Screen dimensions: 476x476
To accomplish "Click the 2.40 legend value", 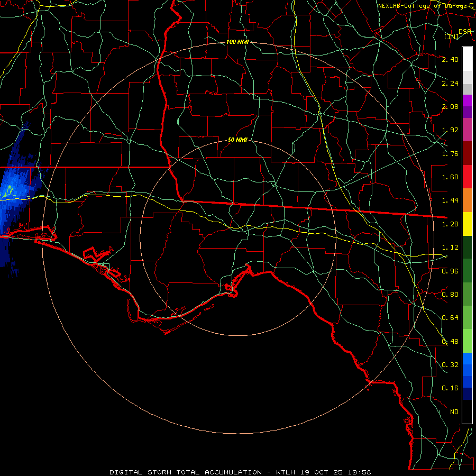I will [x=450, y=59].
